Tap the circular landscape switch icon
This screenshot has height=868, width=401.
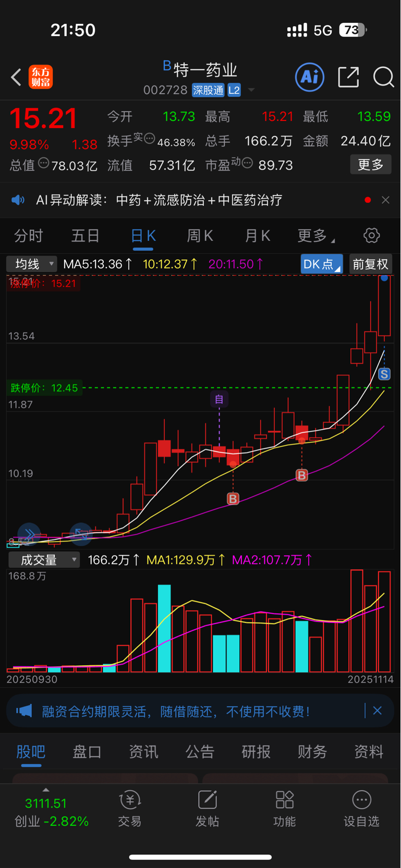tap(81, 534)
